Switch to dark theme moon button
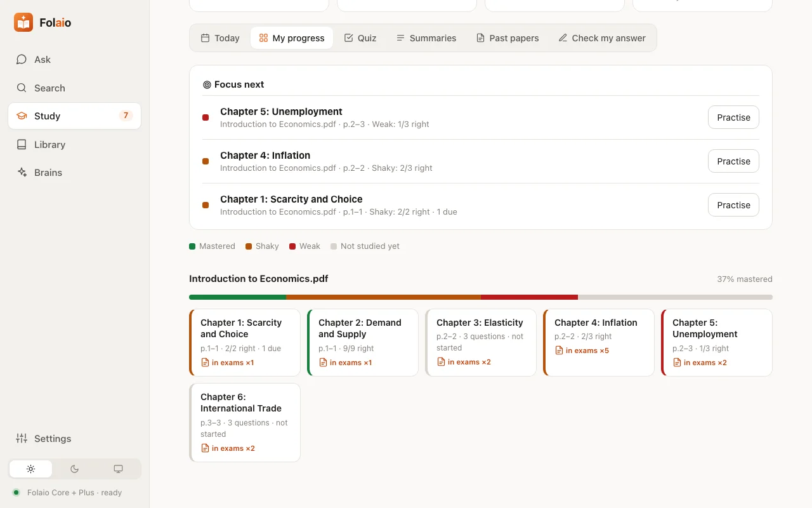The width and height of the screenshot is (812, 508). [74, 469]
